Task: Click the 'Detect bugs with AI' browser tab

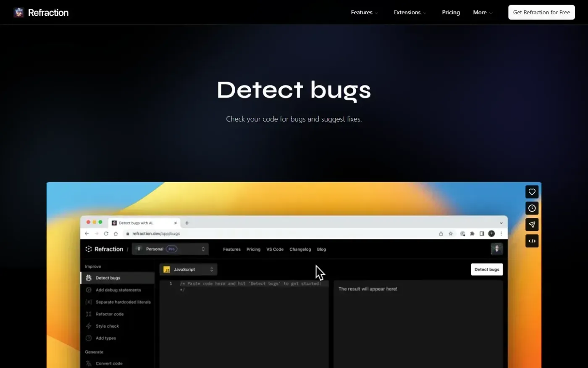Action: pos(144,223)
